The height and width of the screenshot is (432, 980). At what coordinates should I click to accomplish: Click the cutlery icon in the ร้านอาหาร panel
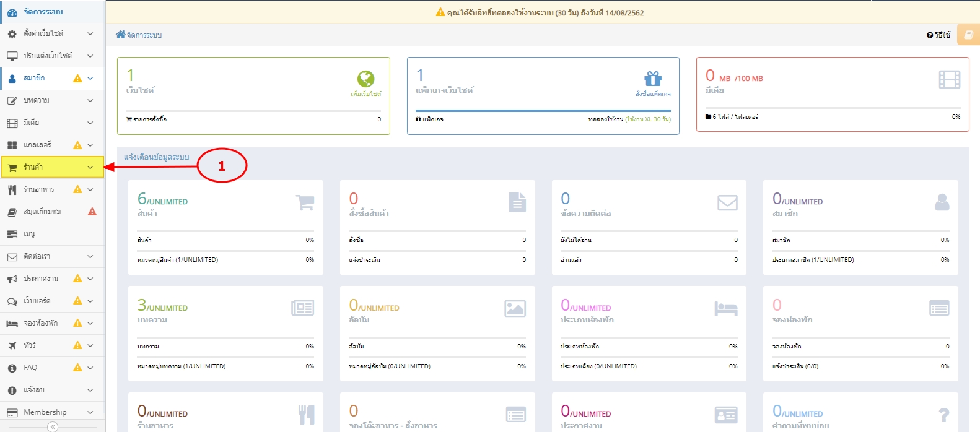coord(307,414)
